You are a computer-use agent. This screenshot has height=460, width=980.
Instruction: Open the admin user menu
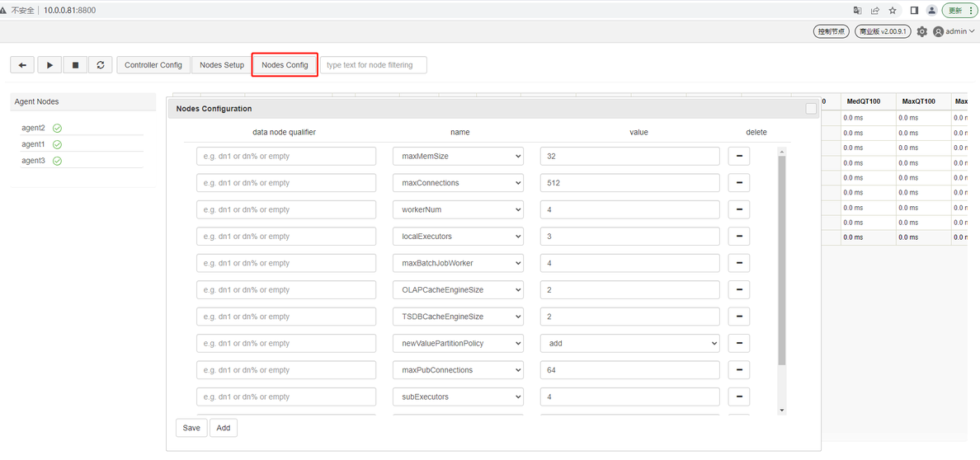[x=959, y=31]
